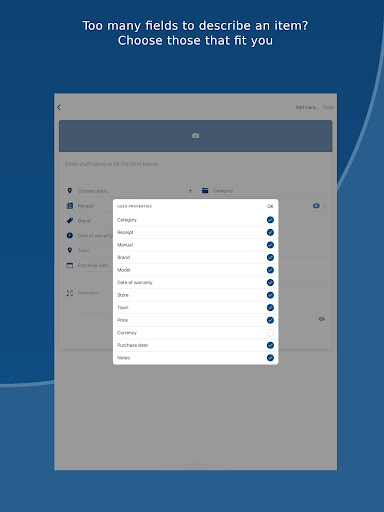Uncheck the Notes property
Viewport: 384px width, 512px height.
[270, 358]
